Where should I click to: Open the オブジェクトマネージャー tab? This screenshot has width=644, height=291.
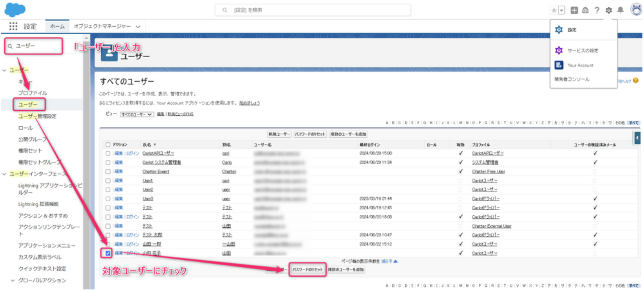coord(102,26)
